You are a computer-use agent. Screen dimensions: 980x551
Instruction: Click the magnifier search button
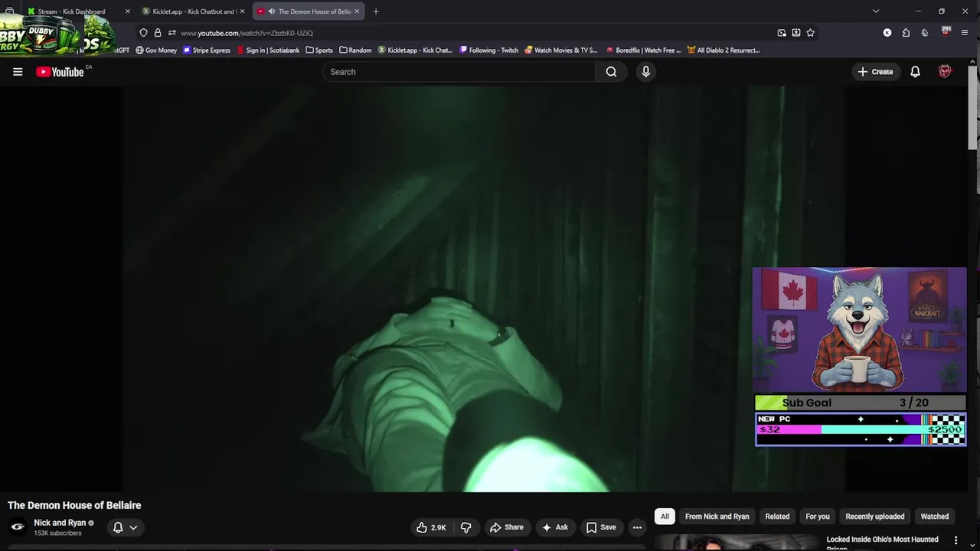(611, 72)
